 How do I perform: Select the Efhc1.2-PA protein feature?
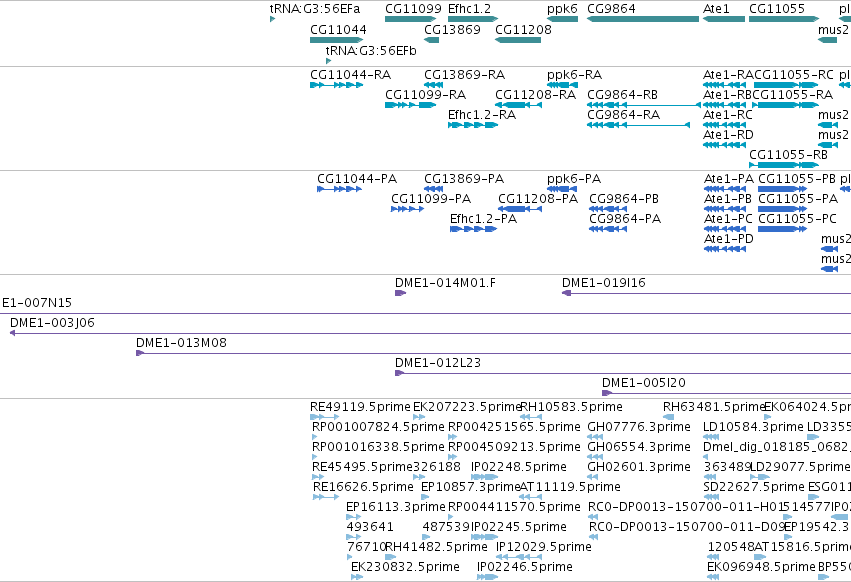pos(473,229)
